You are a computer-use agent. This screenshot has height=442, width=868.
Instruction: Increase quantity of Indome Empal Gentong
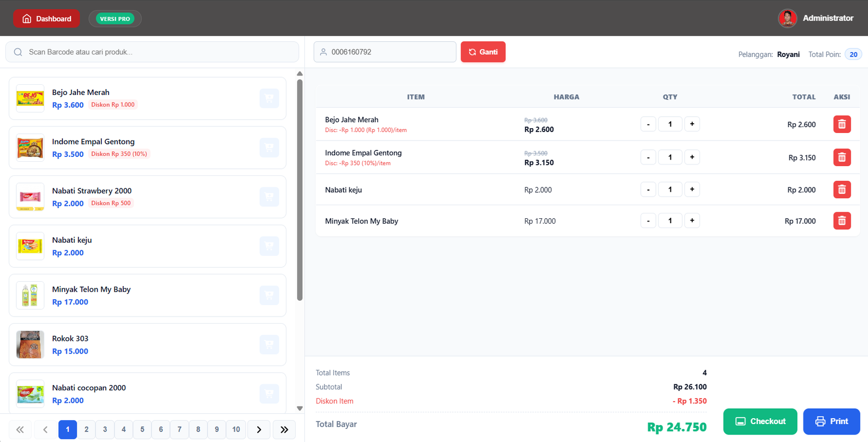692,157
